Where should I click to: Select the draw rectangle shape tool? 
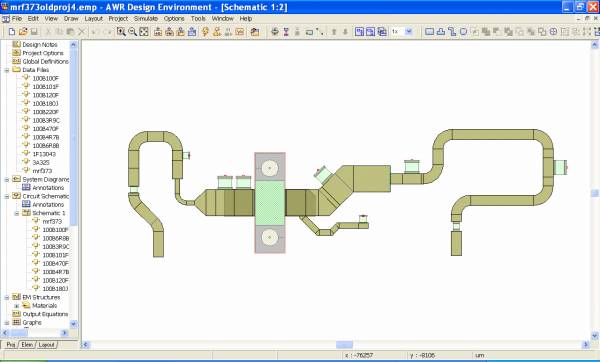429,32
